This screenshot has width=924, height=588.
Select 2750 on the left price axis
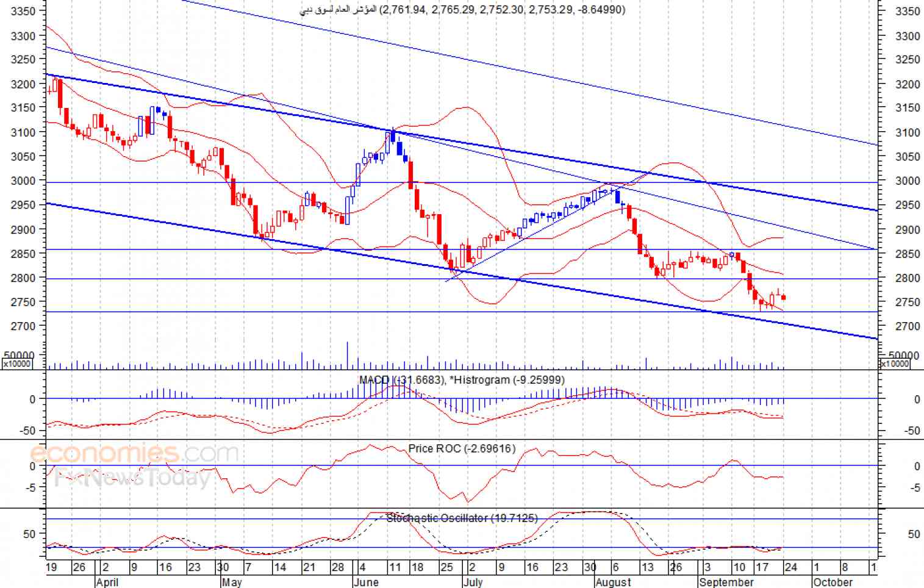[x=23, y=302]
